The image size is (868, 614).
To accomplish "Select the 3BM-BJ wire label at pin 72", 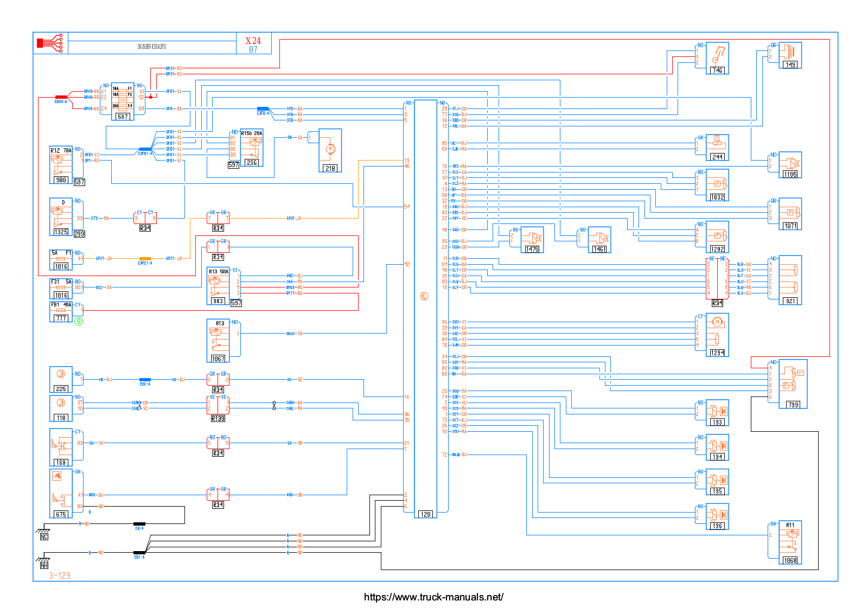I will [x=459, y=455].
